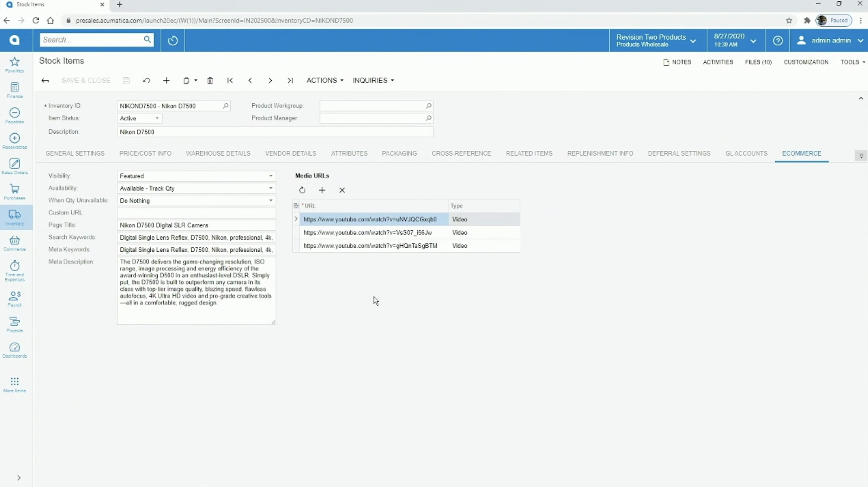This screenshot has height=487, width=868.
Task: Go to last record
Action: [290, 81]
